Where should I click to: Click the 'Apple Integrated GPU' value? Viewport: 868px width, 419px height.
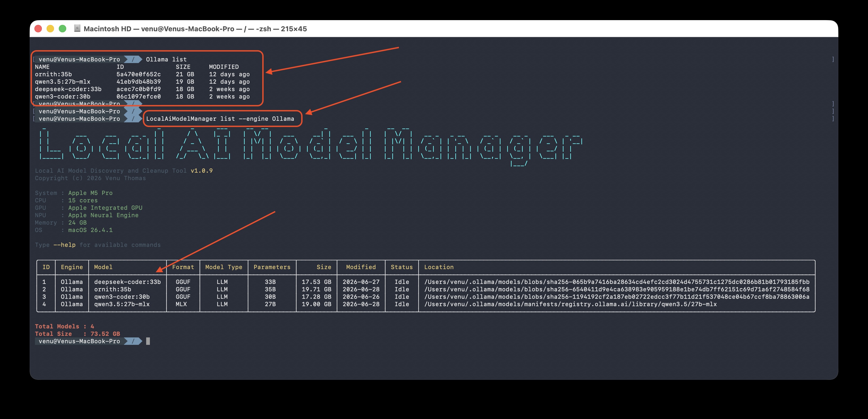tap(105, 208)
